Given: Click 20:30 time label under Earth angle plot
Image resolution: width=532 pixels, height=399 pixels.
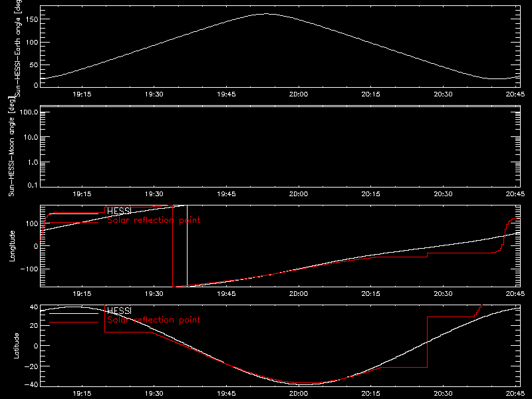Looking at the screenshot, I should click(443, 94).
